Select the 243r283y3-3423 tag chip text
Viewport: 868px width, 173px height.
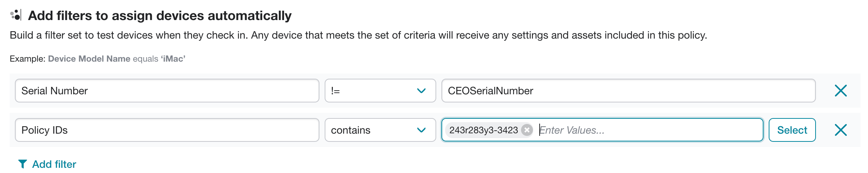(483, 130)
